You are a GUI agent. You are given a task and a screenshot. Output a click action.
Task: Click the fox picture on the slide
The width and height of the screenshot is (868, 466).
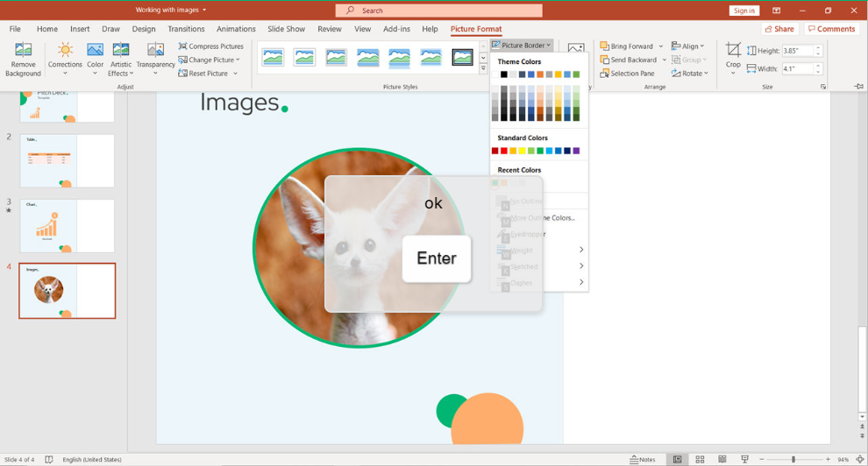coord(359,248)
